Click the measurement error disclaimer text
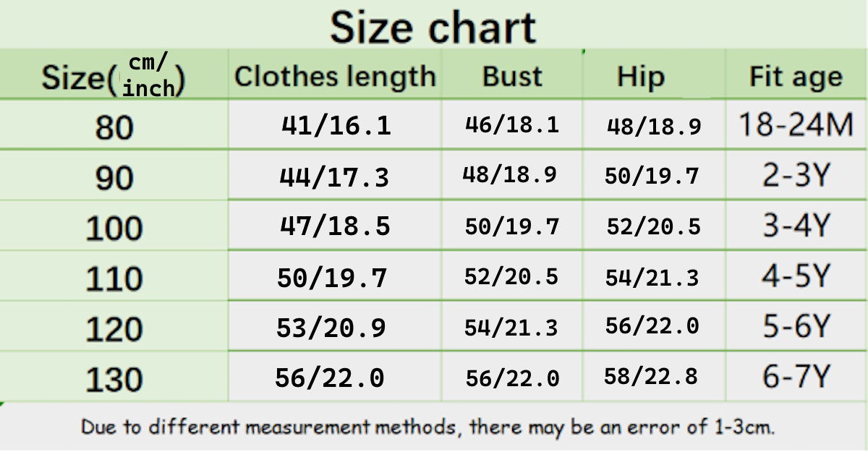The height and width of the screenshot is (452, 868). point(427,427)
